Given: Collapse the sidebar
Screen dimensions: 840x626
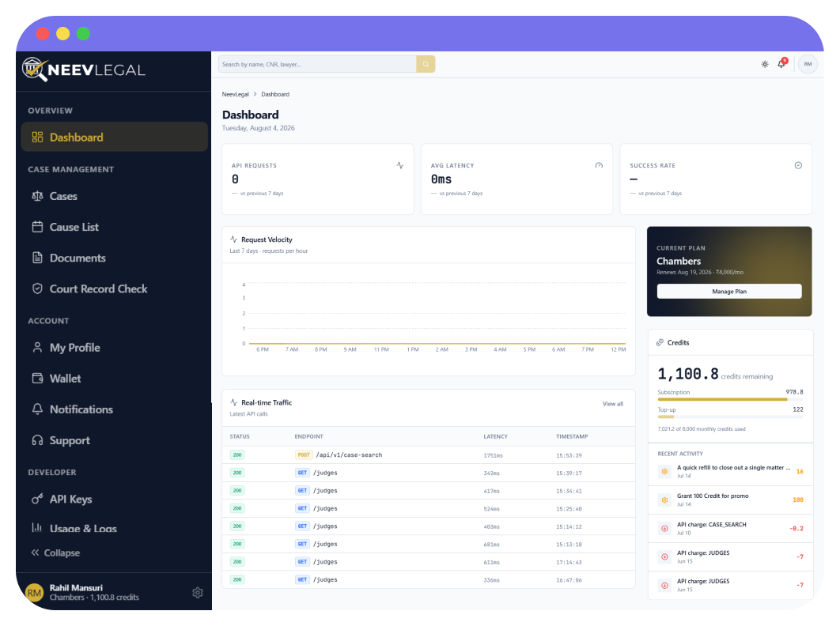Looking at the screenshot, I should pos(55,552).
